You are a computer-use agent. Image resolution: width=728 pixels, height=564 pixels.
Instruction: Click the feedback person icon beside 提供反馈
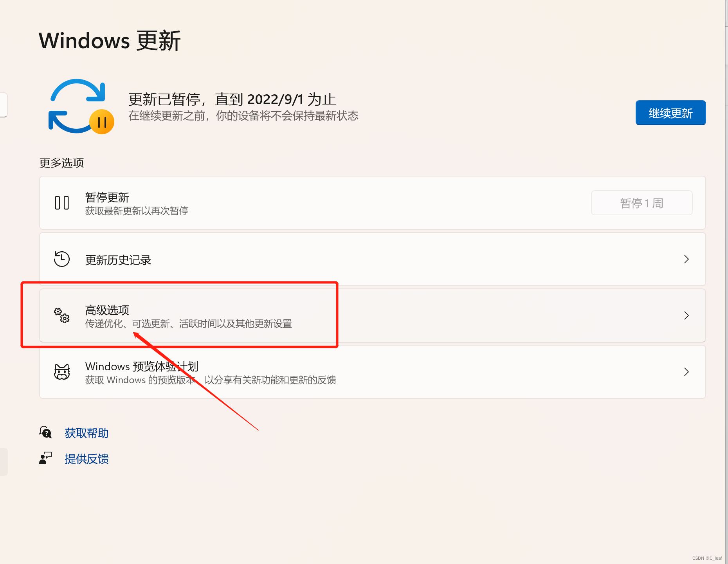(x=46, y=458)
